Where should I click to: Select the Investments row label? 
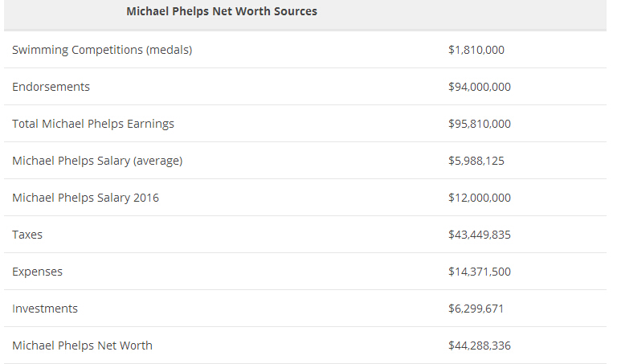click(45, 309)
